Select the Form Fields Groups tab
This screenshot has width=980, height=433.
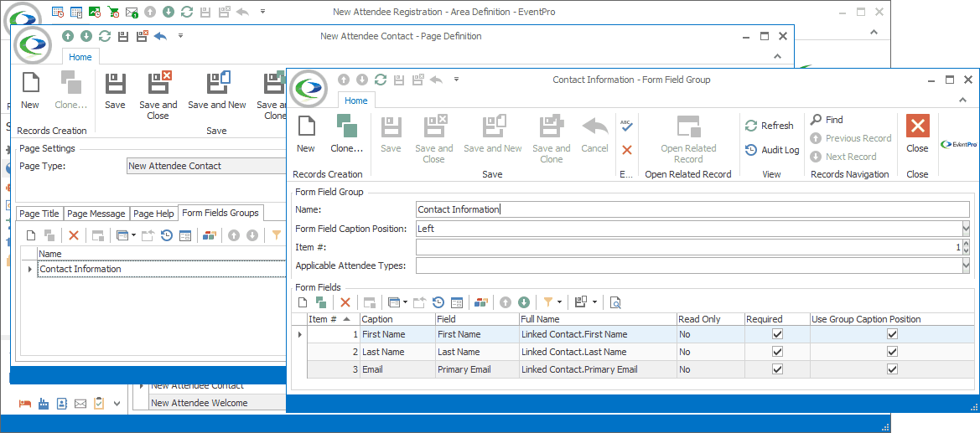pos(220,213)
